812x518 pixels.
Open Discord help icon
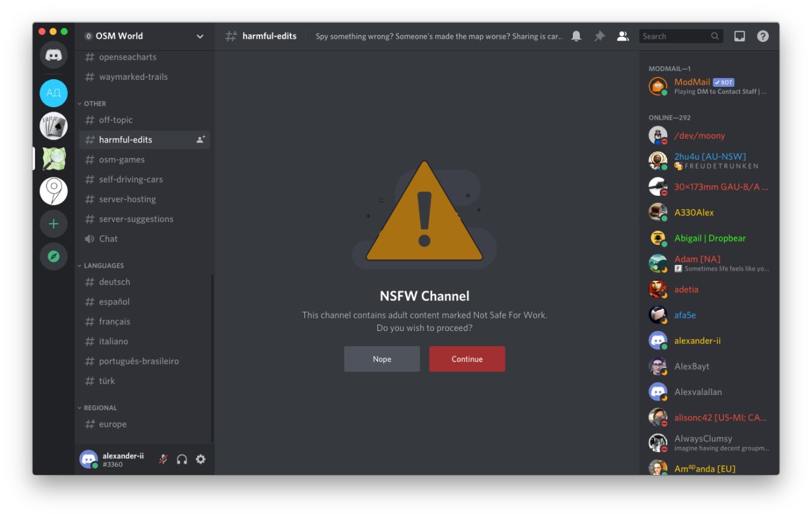tap(763, 36)
